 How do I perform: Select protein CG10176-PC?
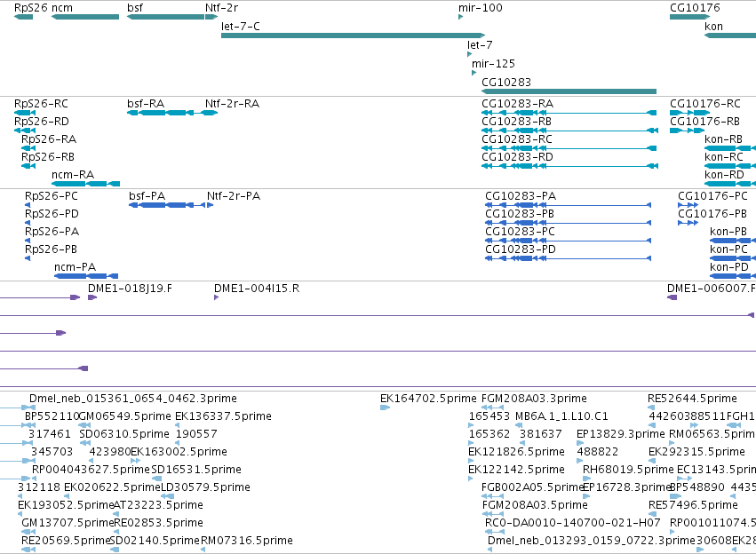click(x=688, y=205)
